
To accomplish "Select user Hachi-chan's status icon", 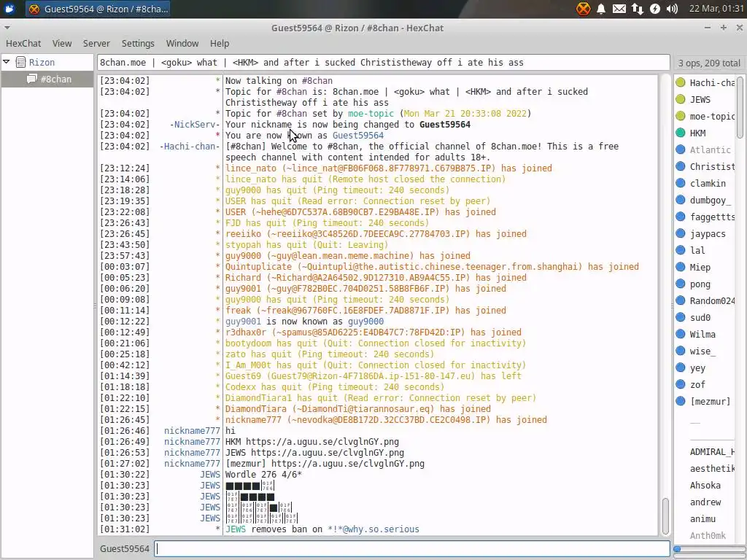I will tap(681, 82).
